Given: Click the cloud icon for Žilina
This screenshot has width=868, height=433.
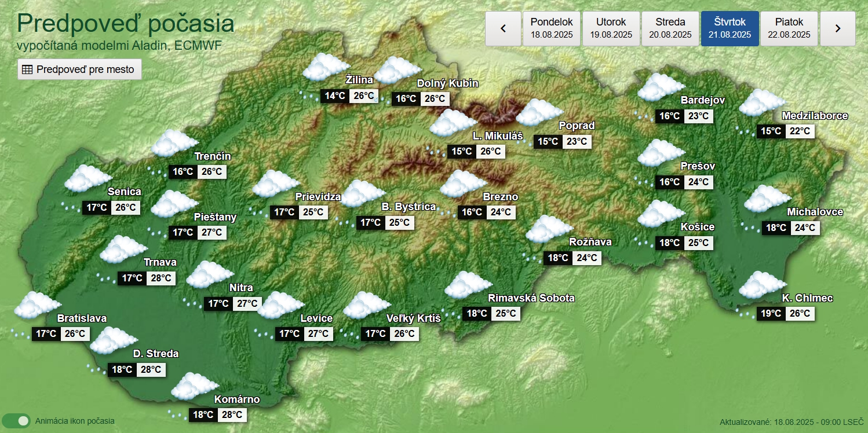Looking at the screenshot, I should point(326,67).
